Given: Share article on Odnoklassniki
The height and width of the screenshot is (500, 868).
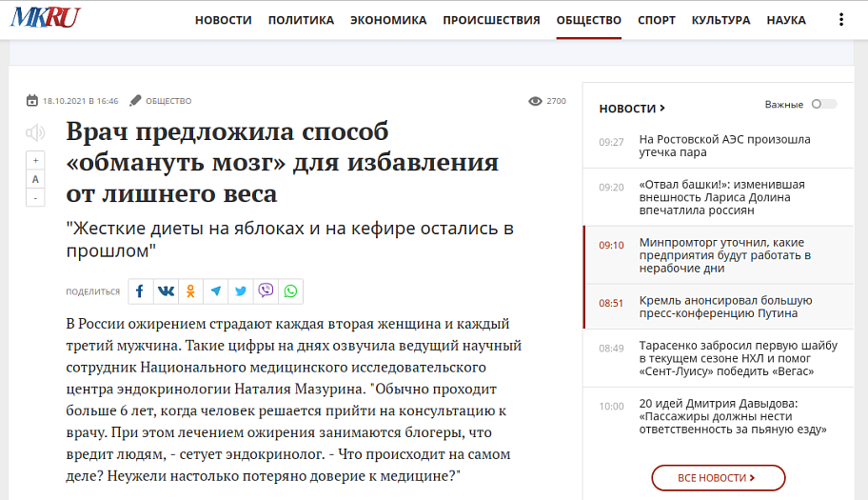Looking at the screenshot, I should [190, 291].
